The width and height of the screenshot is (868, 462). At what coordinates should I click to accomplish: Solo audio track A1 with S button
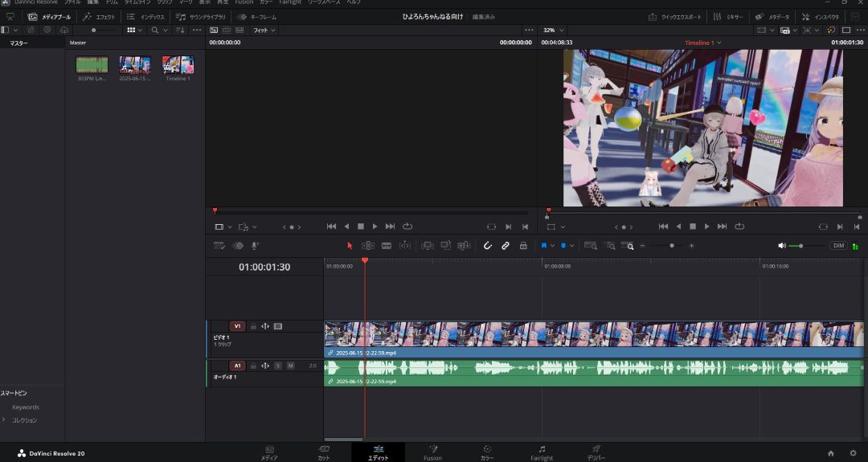[278, 366]
